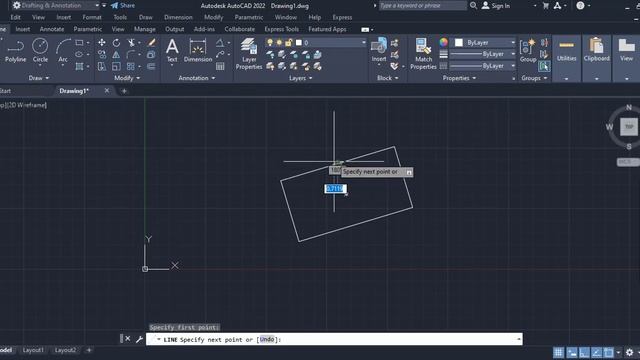Select the Ellipse draw tool
640x360 pixels.
click(x=80, y=54)
